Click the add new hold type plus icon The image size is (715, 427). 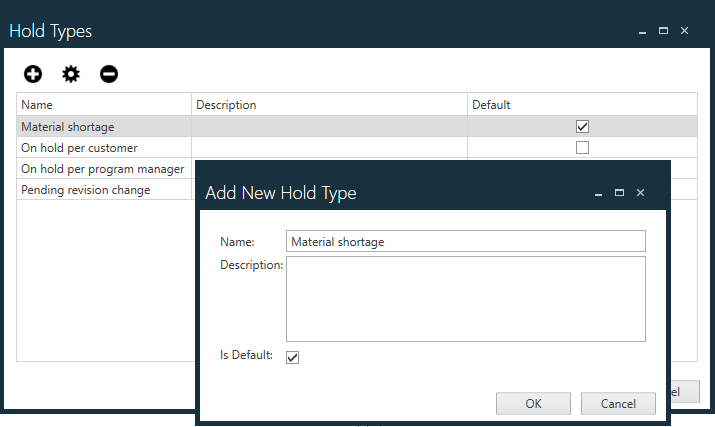coord(33,74)
